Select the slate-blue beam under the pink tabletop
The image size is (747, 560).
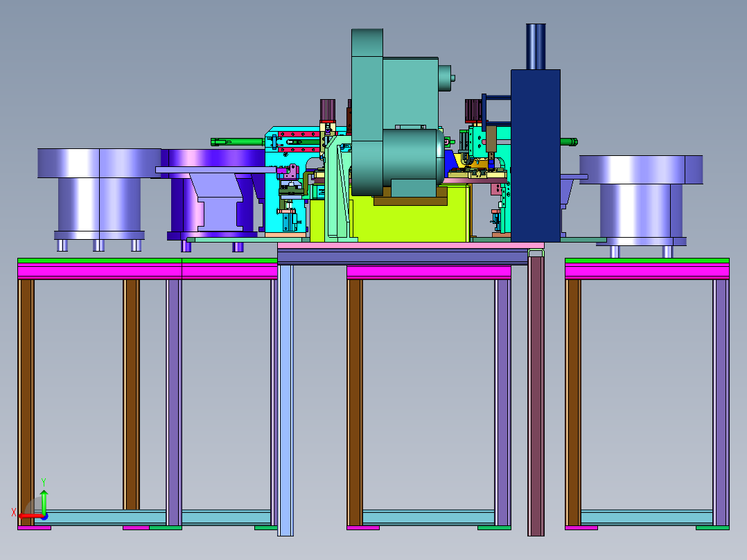click(x=403, y=257)
